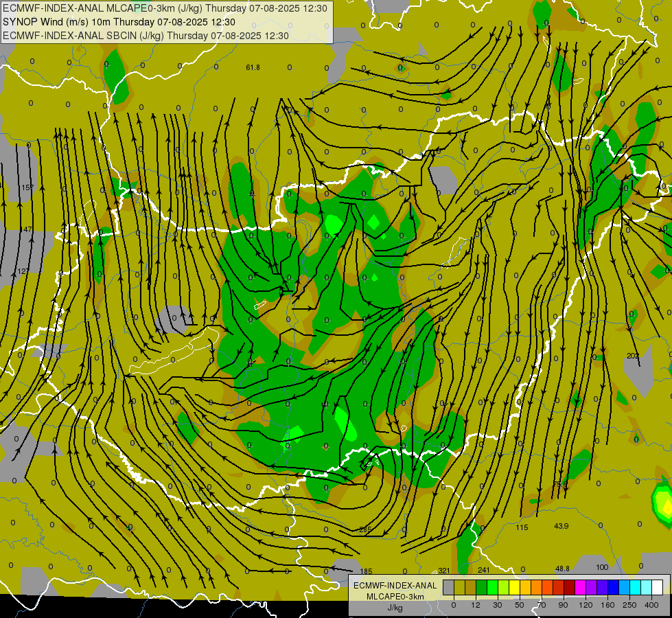Click the 43.9 value on the map
The height and width of the screenshot is (618, 672).
click(x=561, y=526)
